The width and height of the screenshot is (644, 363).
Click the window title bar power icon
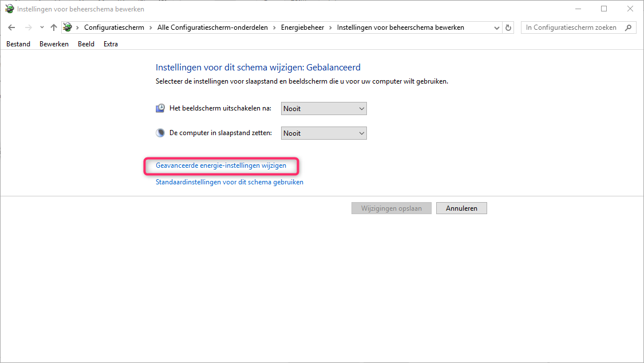[9, 9]
